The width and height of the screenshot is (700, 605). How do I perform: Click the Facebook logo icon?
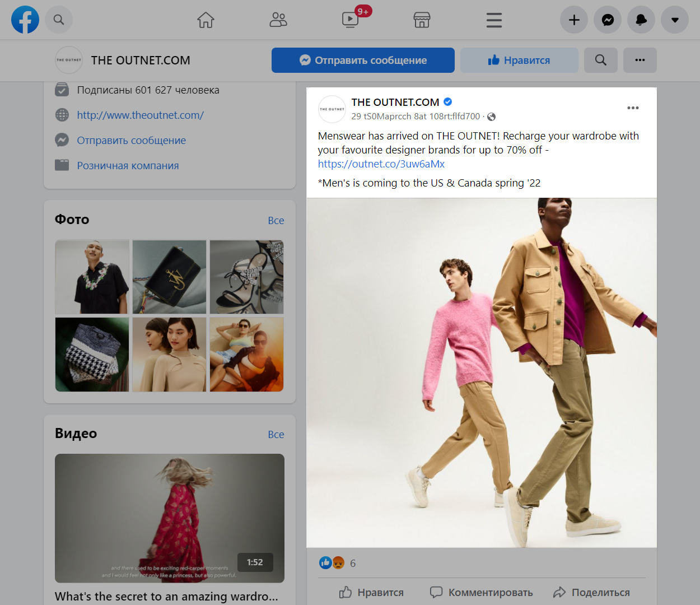(25, 20)
